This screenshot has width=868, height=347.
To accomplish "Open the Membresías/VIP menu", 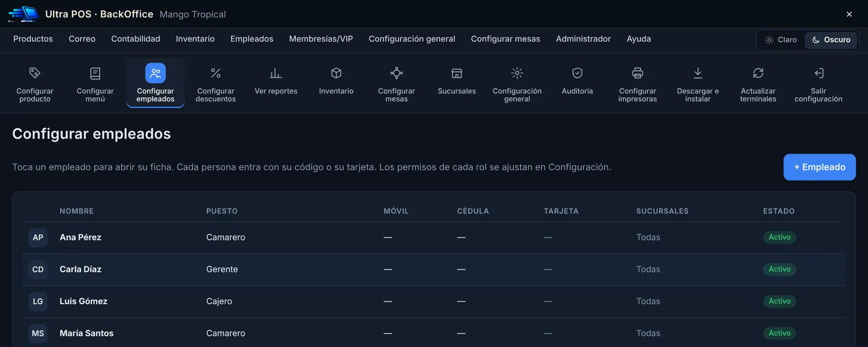I will 321,39.
